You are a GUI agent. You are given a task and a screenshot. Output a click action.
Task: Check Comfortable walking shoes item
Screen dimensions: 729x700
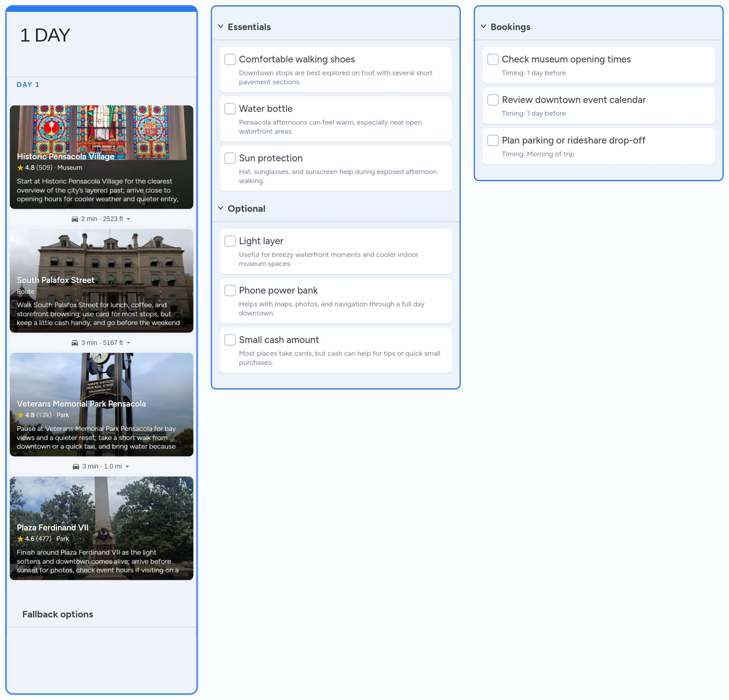click(x=230, y=60)
